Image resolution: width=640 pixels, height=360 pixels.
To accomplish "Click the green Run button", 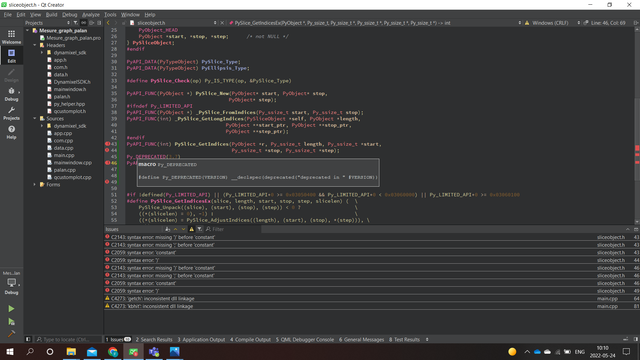I will (x=11, y=309).
